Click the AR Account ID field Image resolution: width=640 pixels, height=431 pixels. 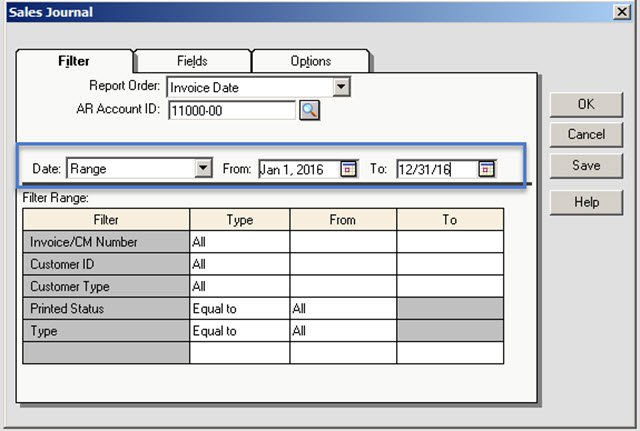click(231, 110)
